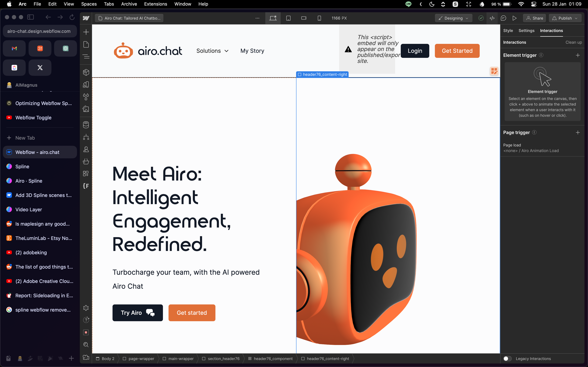Open the CMS database icon
Viewport: 588px width, 367px height.
click(86, 125)
